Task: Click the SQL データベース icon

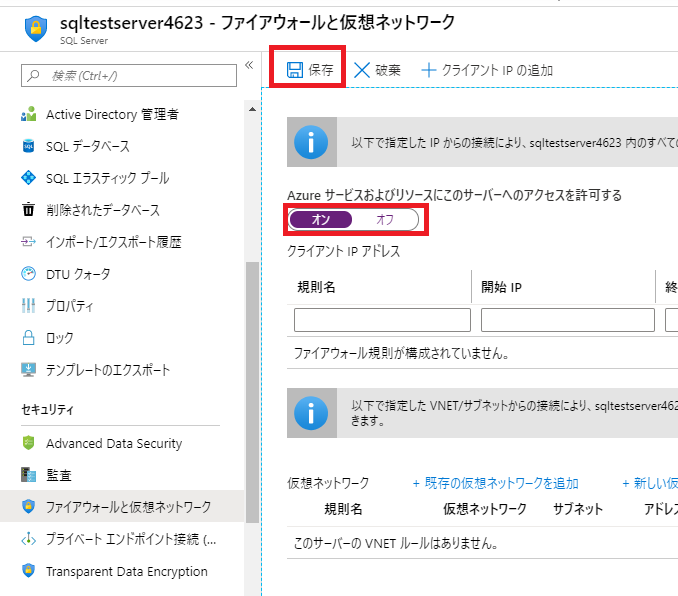Action: pyautogui.click(x=29, y=146)
